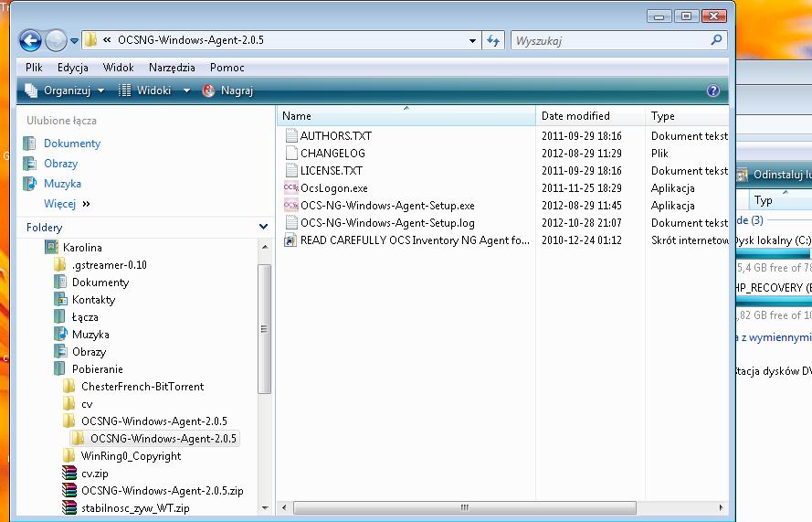The image size is (812, 522).
Task: Select the OcsLogon.exe application icon
Action: point(291,187)
